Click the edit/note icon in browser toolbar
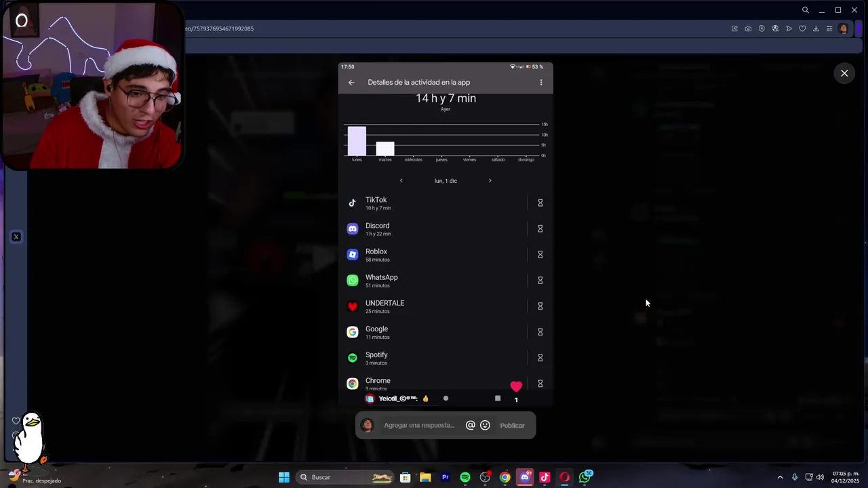The height and width of the screenshot is (488, 868). click(734, 28)
